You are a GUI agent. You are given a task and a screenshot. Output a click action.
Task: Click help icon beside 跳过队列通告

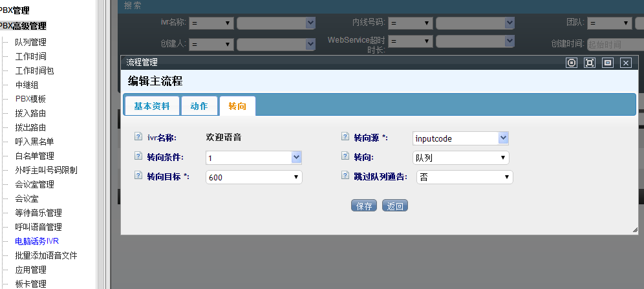point(345,176)
